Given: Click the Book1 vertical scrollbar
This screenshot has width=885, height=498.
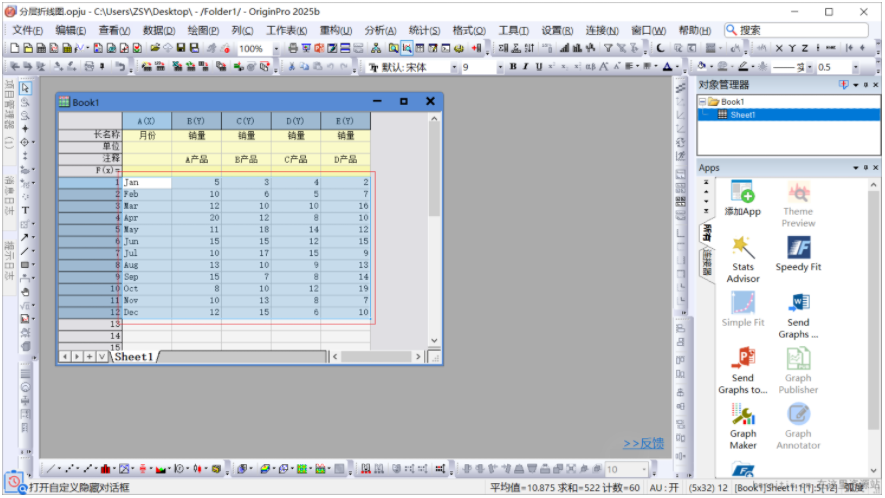Looking at the screenshot, I should (434, 229).
